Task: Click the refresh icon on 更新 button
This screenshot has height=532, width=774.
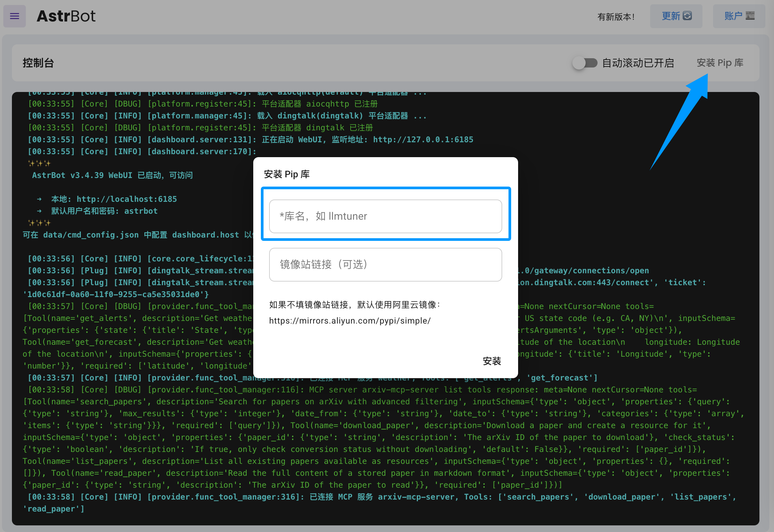Action: (x=687, y=16)
